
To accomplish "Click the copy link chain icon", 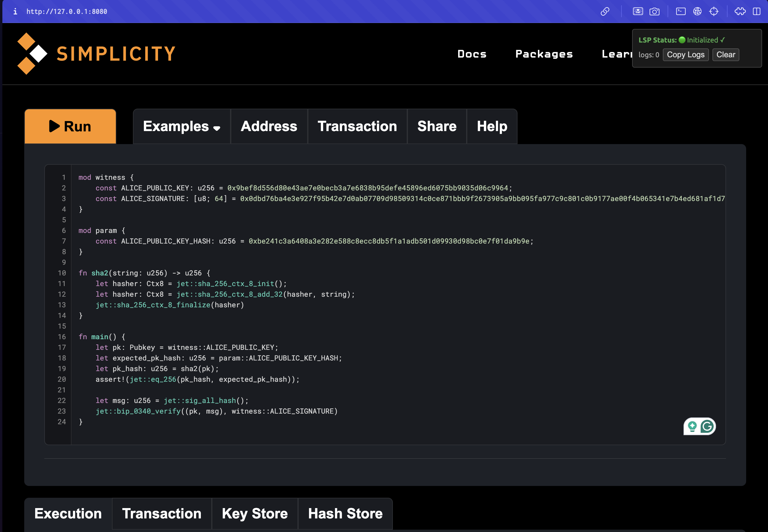I will pyautogui.click(x=605, y=12).
